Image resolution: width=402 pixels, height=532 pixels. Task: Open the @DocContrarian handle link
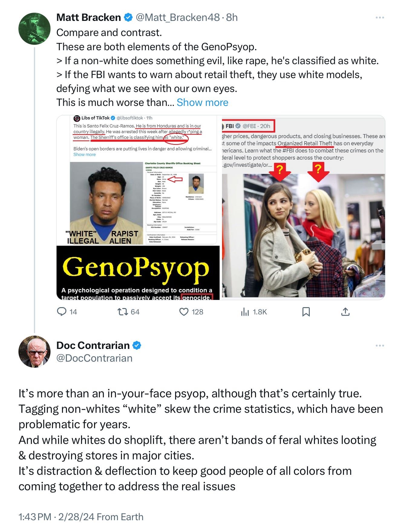(94, 358)
